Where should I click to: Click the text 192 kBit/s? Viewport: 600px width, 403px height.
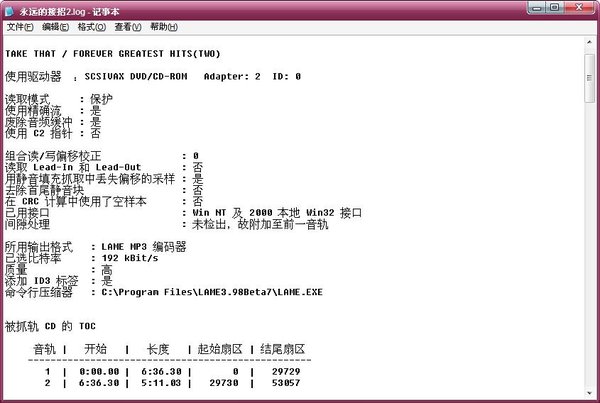coord(130,258)
